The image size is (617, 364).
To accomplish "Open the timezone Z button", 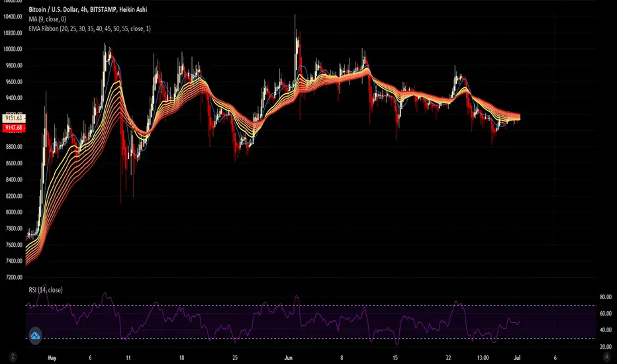I will (x=13, y=357).
